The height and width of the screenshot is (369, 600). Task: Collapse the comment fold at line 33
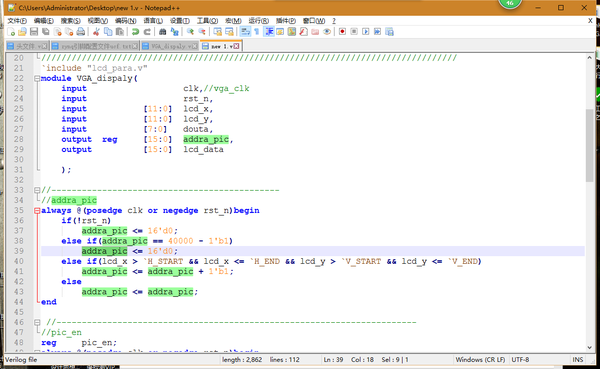click(x=37, y=190)
